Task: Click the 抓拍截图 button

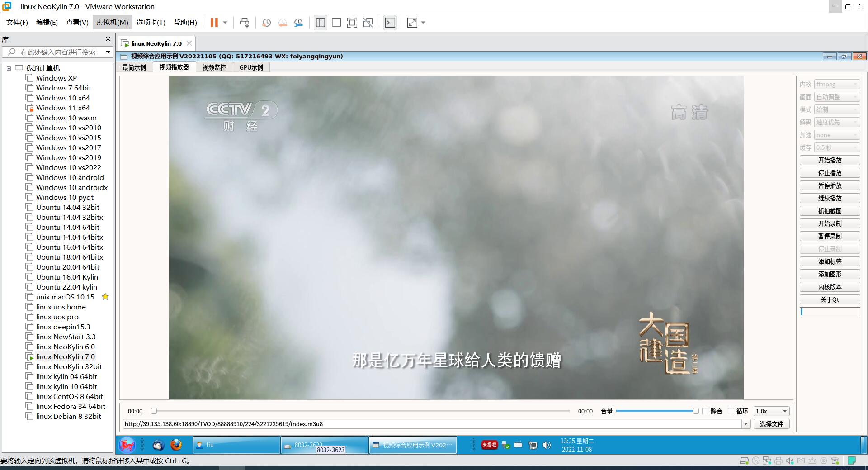Action: (830, 211)
